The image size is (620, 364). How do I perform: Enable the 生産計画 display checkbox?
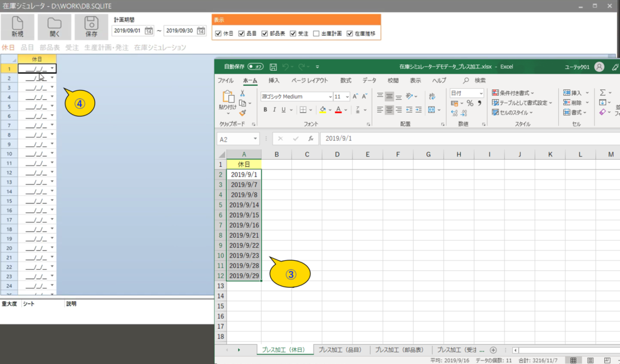pyautogui.click(x=316, y=34)
